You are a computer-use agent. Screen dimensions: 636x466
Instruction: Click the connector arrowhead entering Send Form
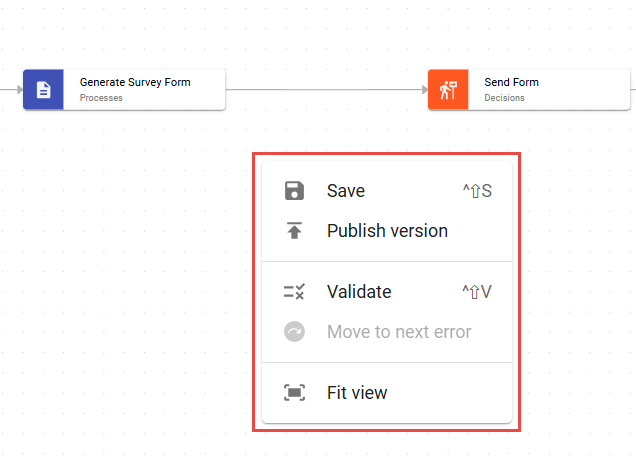point(423,90)
